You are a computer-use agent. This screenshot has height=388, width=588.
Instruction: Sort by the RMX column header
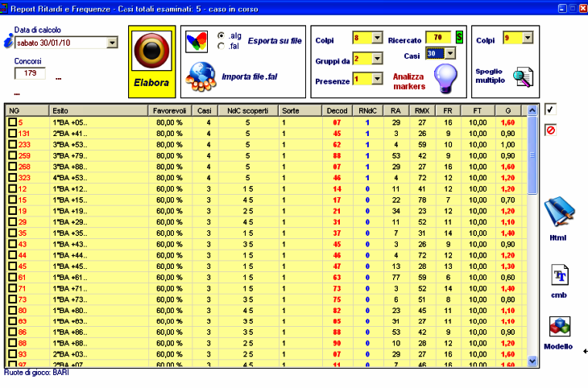coord(422,110)
